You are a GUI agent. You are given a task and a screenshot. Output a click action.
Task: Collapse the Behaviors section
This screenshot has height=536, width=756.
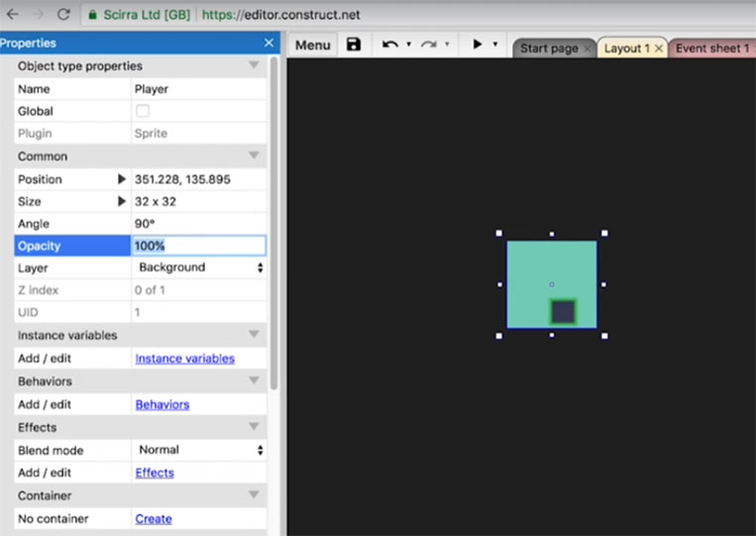254,380
